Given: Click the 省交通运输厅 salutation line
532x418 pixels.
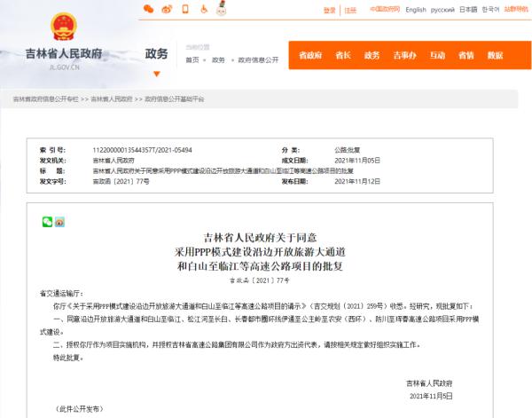Looking at the screenshot, I should [x=62, y=294].
